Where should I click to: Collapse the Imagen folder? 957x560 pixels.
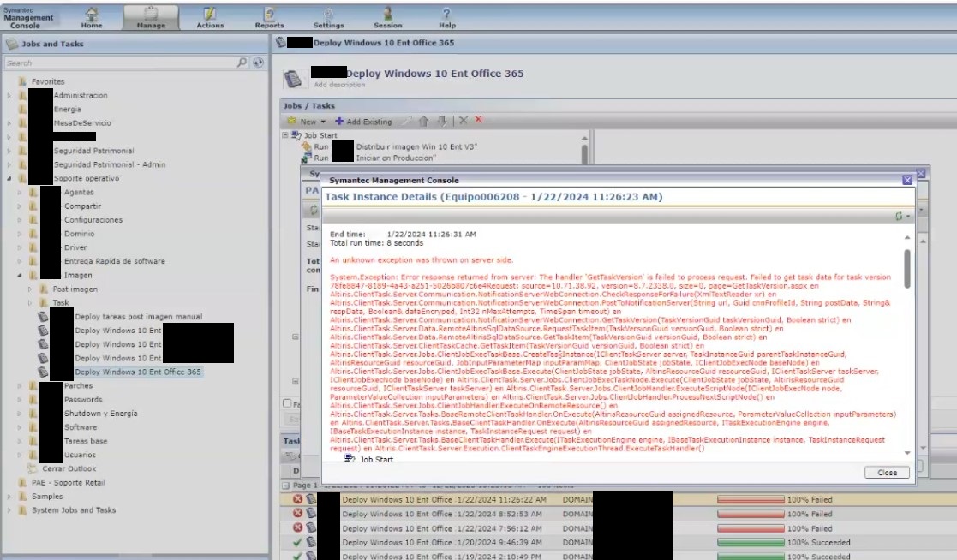(x=20, y=276)
